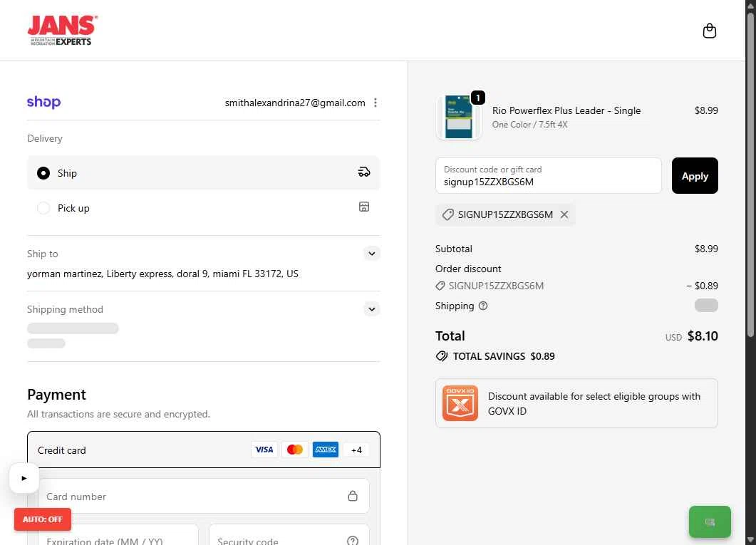Click the store icon in Pick up row
The width and height of the screenshot is (756, 545).
(364, 207)
